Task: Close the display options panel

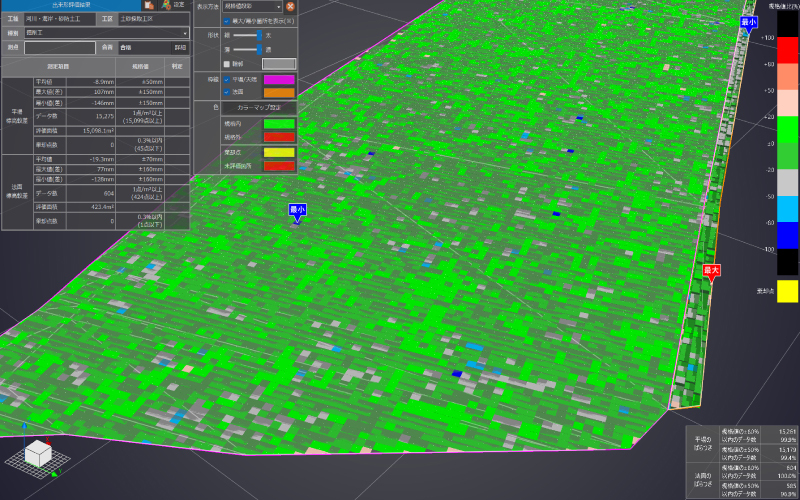Action: 290,5
